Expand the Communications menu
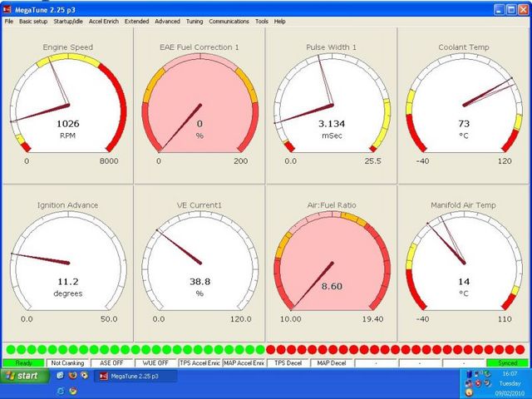This screenshot has height=399, width=532. [x=229, y=21]
